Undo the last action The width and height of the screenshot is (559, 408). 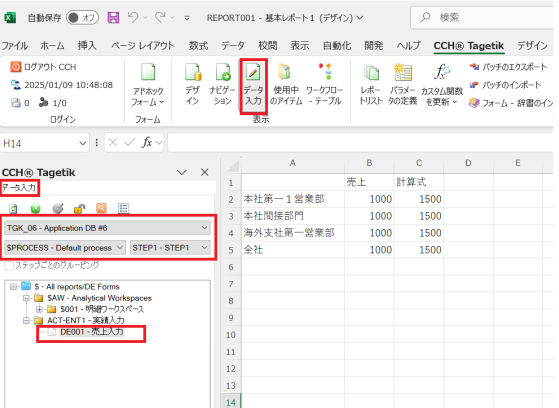[133, 17]
